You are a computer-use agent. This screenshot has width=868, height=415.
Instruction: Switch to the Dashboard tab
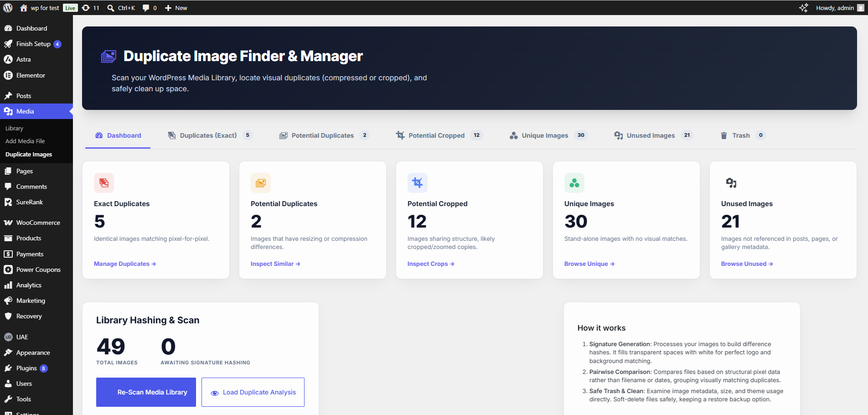118,135
